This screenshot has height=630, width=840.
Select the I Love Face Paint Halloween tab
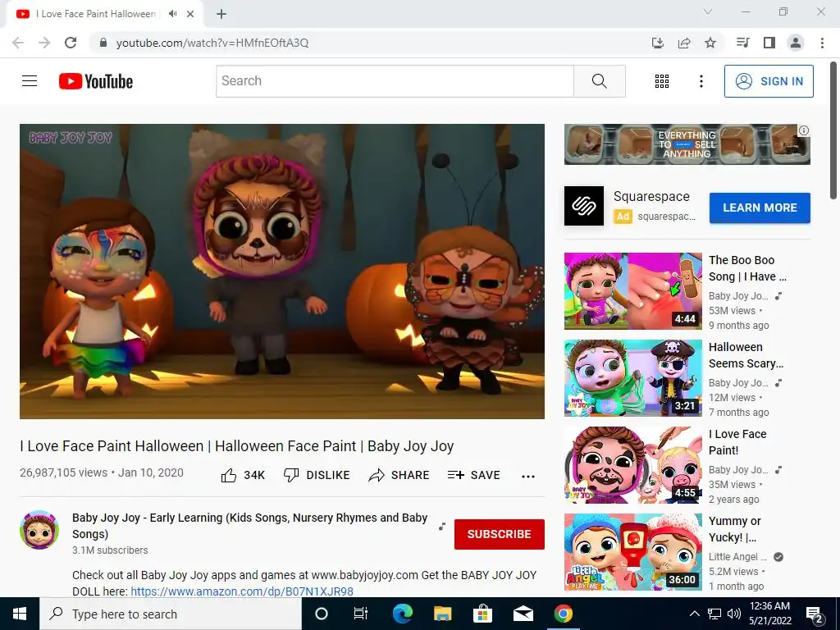click(97, 14)
